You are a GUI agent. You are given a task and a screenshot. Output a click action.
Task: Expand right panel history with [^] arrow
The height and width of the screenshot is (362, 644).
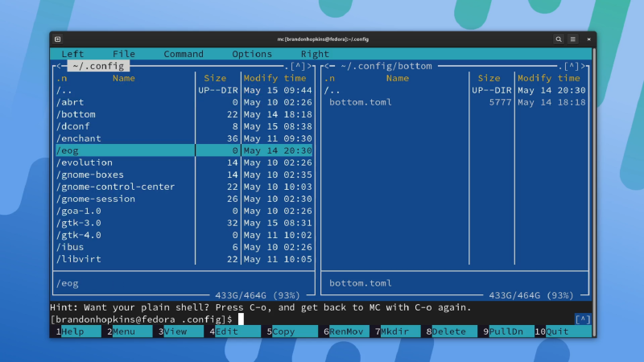572,66
